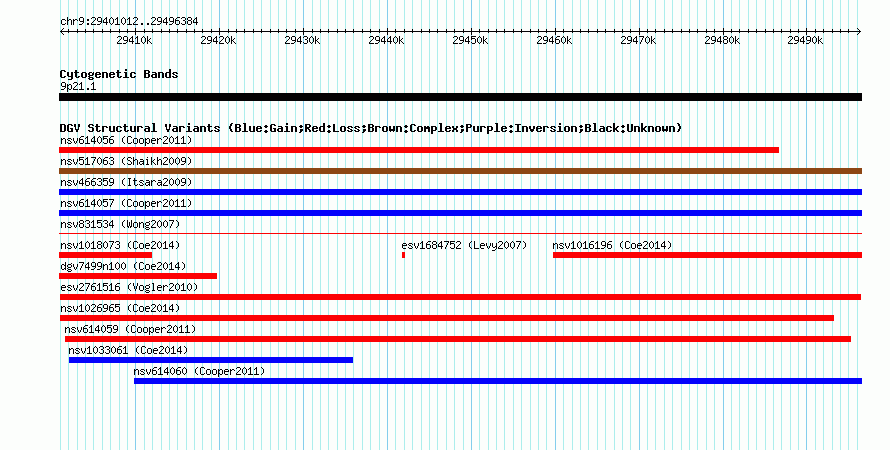Click the esv1684752 (Levy2007) label

(464, 245)
